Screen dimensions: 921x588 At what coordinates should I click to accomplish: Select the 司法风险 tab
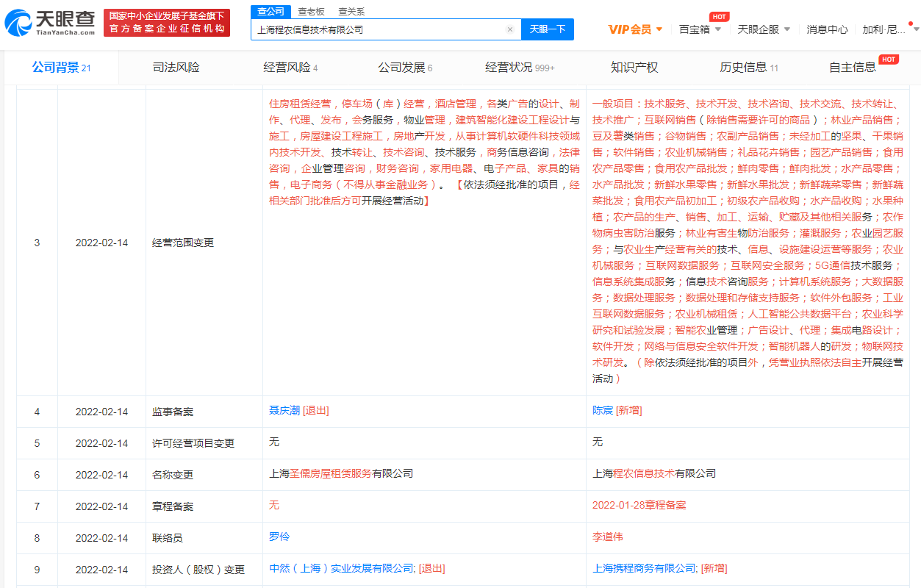pyautogui.click(x=176, y=68)
